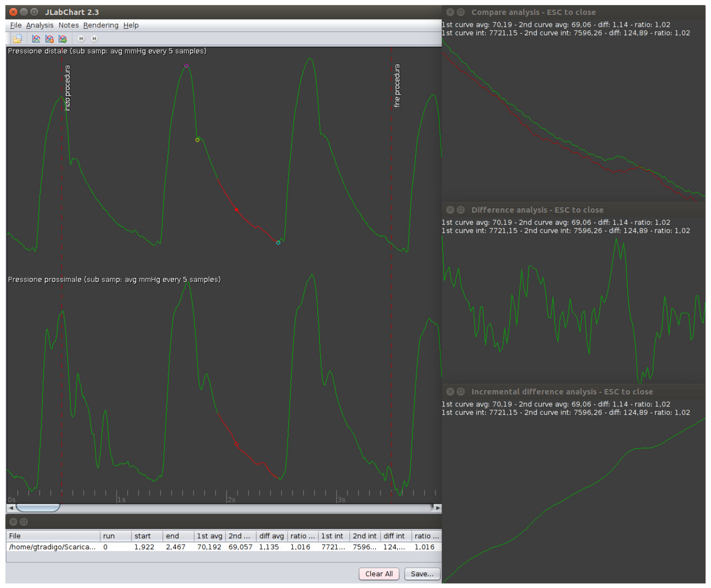Click the 'inizio procedura' marker label
This screenshot has height=588, width=711.
click(x=67, y=88)
